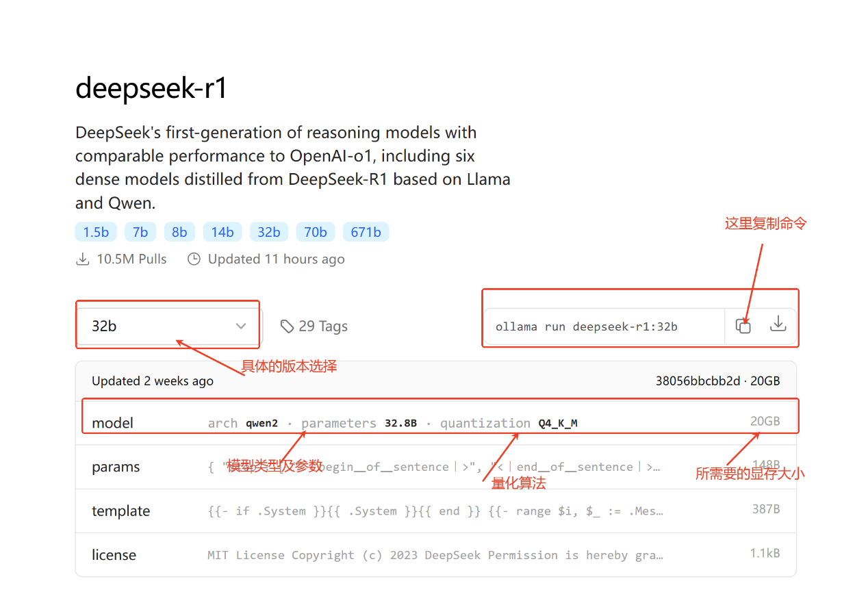Open the license file row
Screen dimensions: 868x592
click(x=114, y=554)
